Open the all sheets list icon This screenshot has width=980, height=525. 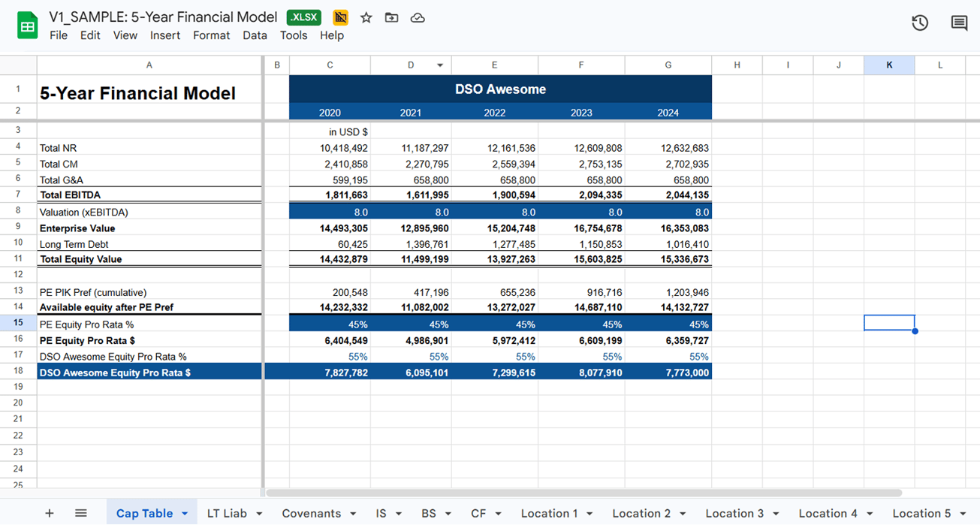[x=81, y=513]
